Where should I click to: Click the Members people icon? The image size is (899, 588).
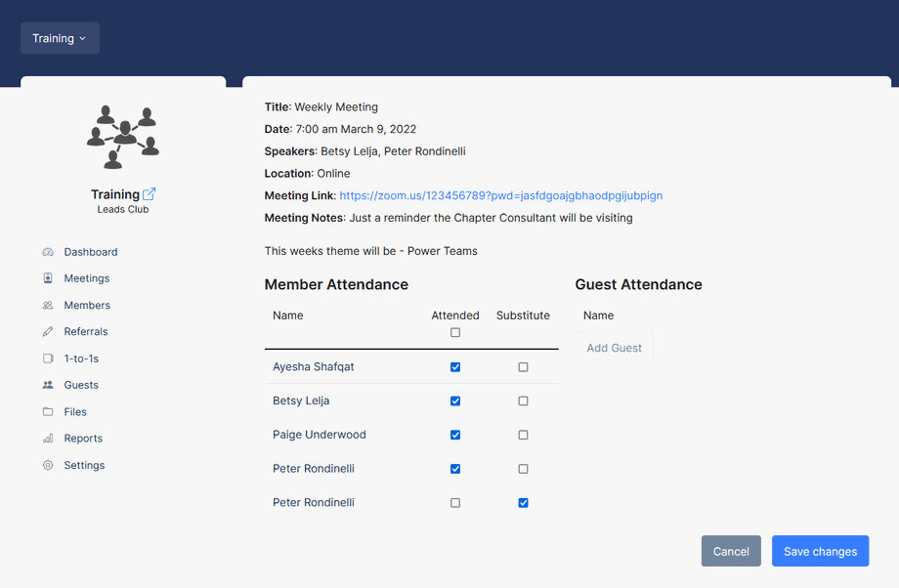click(x=48, y=306)
